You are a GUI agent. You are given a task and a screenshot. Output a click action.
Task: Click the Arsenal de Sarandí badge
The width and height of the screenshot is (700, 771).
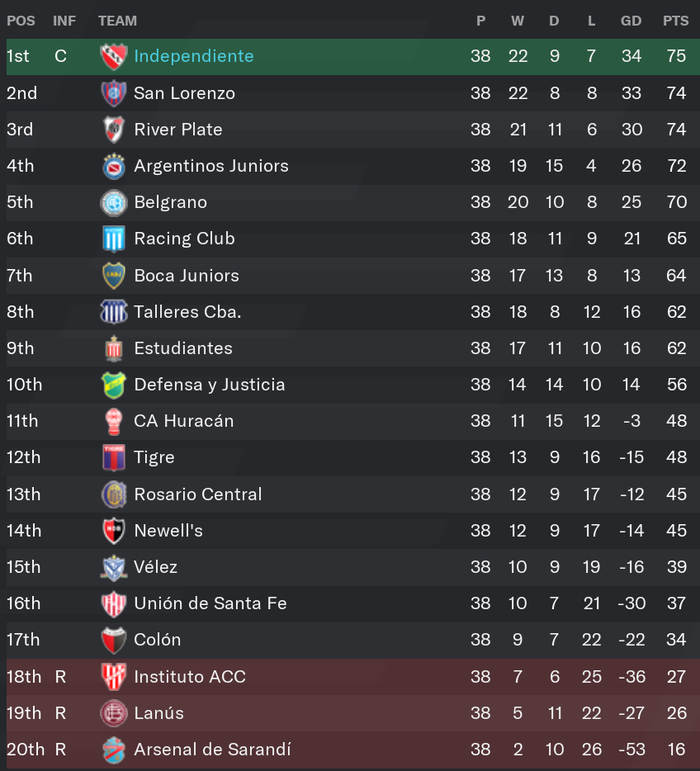click(x=114, y=750)
